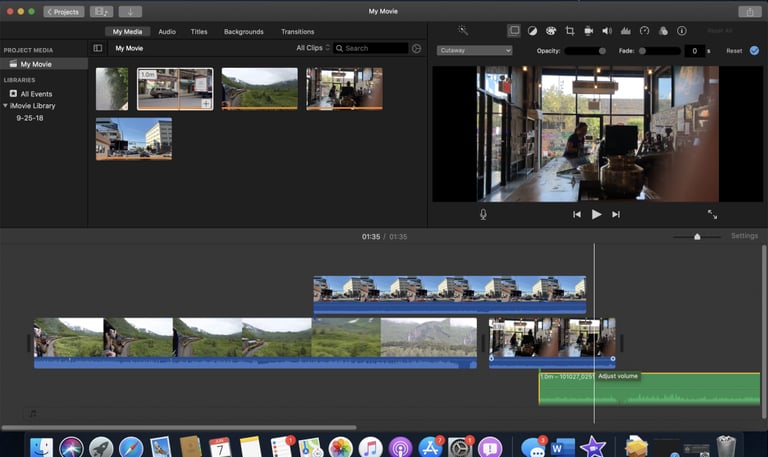Select the building cutaway clip in timeline

point(450,295)
